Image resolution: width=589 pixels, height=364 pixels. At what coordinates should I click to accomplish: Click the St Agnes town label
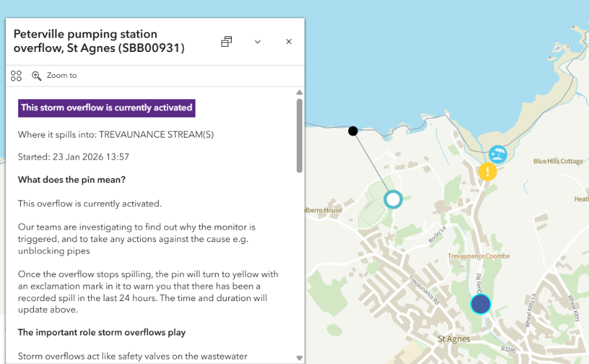(x=454, y=339)
